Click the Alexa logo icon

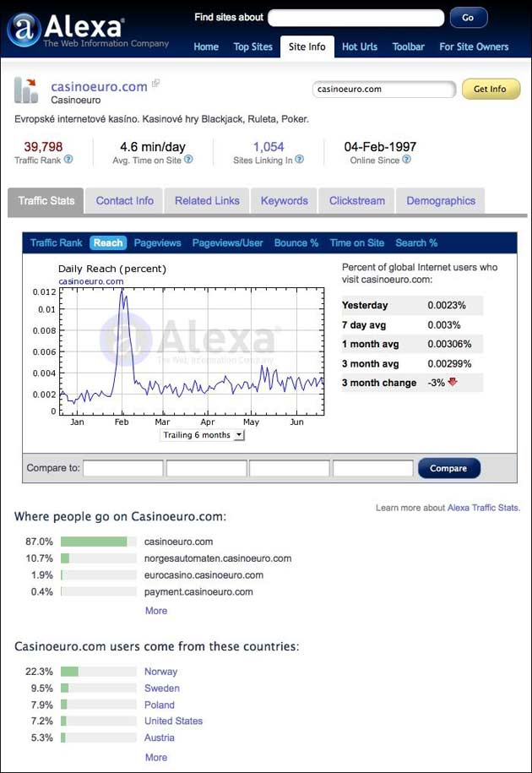pyautogui.click(x=24, y=30)
